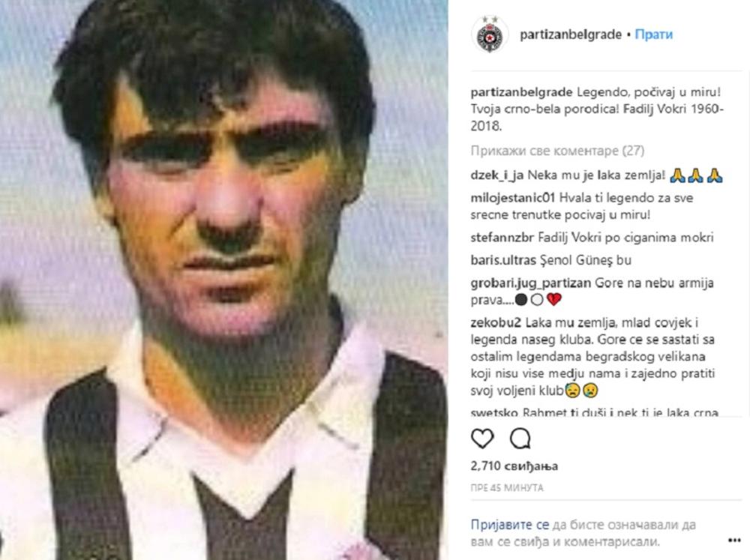The width and height of the screenshot is (750, 560).
Task: Like the post with the heart icon
Action: pyautogui.click(x=482, y=438)
